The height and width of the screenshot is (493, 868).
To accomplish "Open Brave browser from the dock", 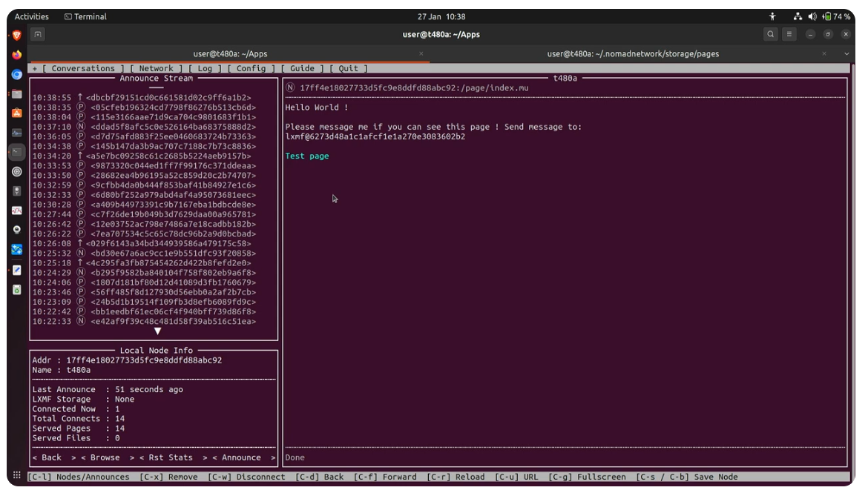I will [17, 36].
